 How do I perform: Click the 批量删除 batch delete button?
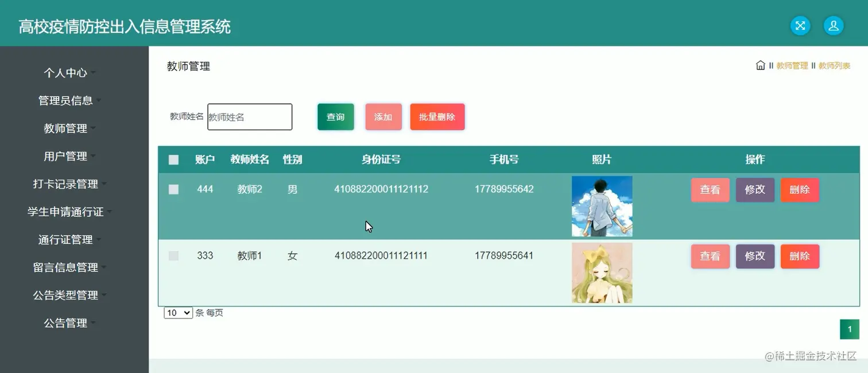point(437,117)
